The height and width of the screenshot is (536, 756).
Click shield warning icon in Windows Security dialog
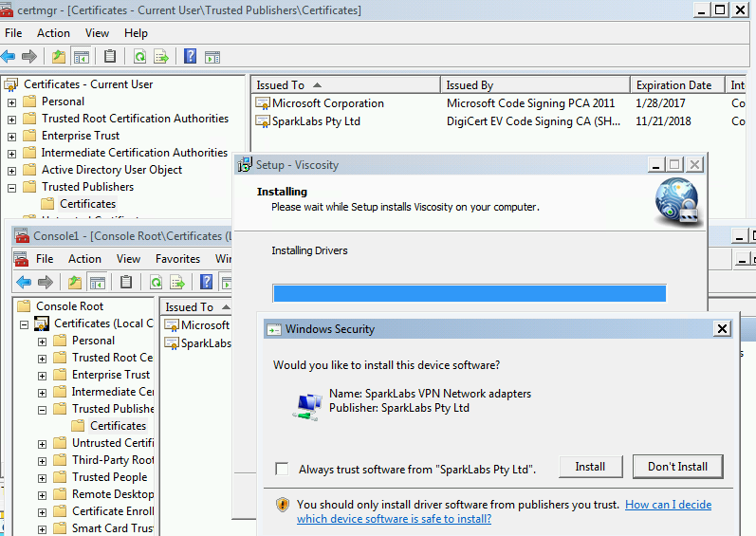click(283, 505)
